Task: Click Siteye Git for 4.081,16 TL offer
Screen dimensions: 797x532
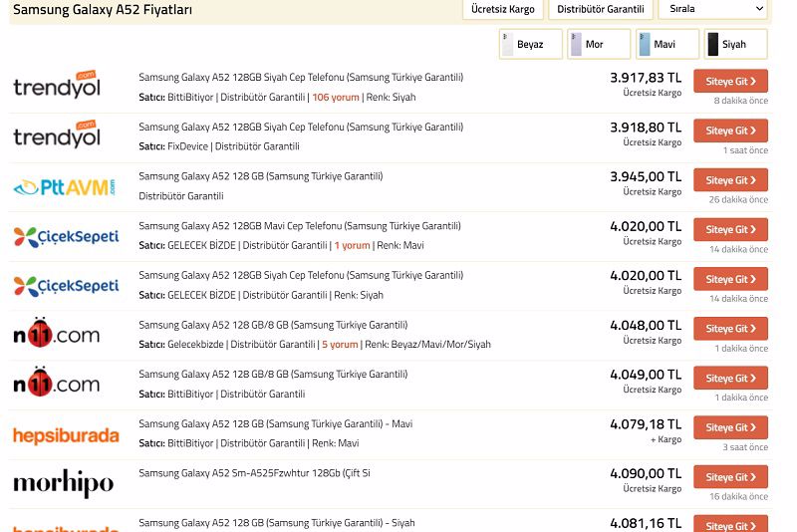Action: tap(730, 525)
